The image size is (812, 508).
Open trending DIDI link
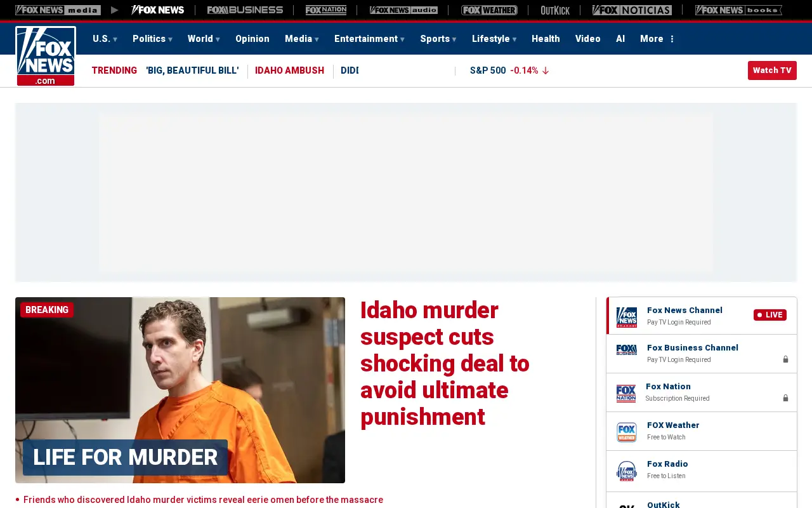point(350,70)
